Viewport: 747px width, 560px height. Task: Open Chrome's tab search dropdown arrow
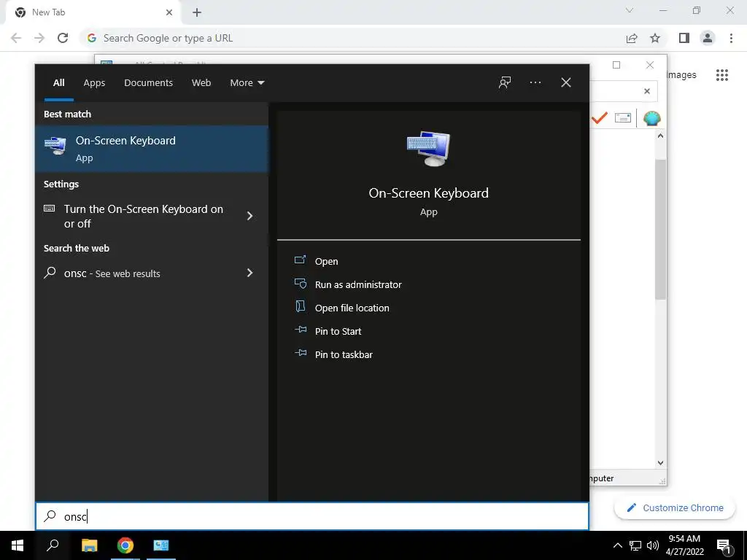(x=630, y=10)
